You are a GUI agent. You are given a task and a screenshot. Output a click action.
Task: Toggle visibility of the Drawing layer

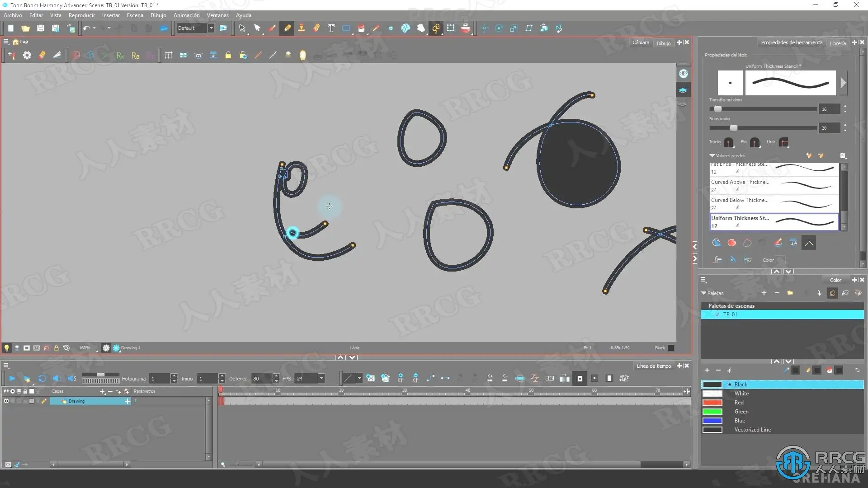[x=6, y=401]
